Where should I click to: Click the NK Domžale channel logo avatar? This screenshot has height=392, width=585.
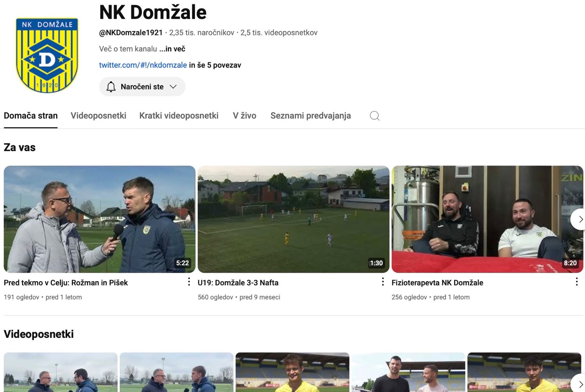pyautogui.click(x=47, y=55)
